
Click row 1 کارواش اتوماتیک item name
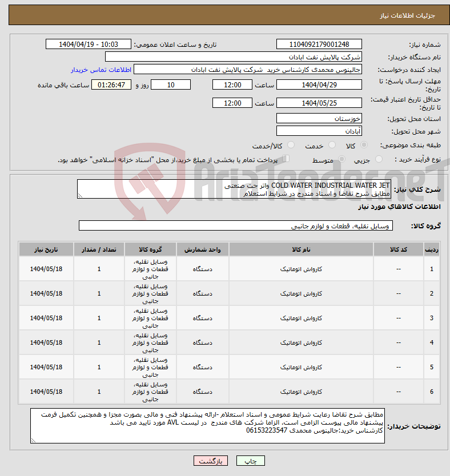click(301, 269)
